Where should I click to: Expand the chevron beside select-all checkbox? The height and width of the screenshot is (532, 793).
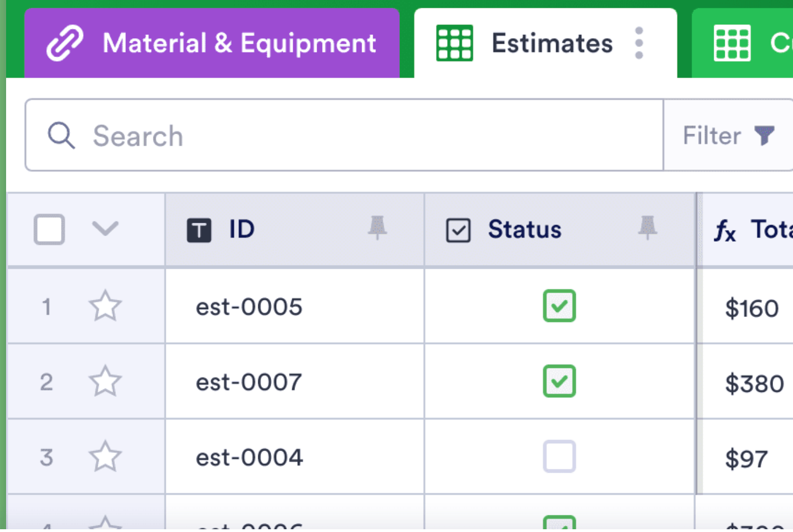pos(105,228)
